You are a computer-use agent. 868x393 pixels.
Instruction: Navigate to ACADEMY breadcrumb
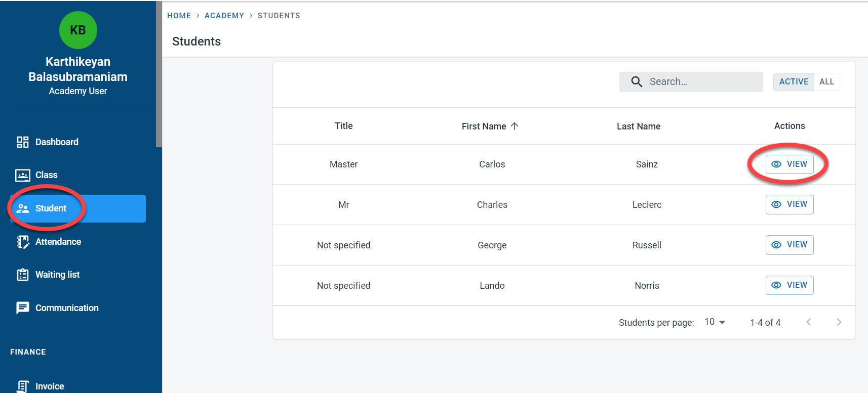pyautogui.click(x=224, y=16)
